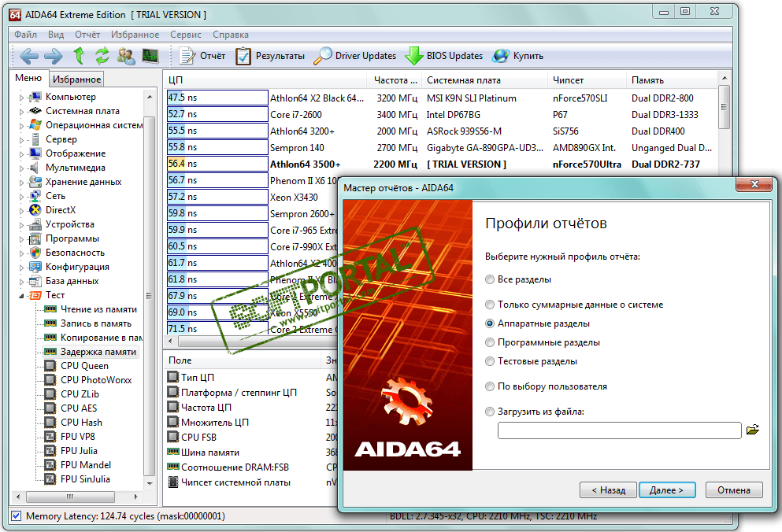The width and height of the screenshot is (782, 532).
Task: Click the Операционная система Windows icon
Action: (35, 124)
